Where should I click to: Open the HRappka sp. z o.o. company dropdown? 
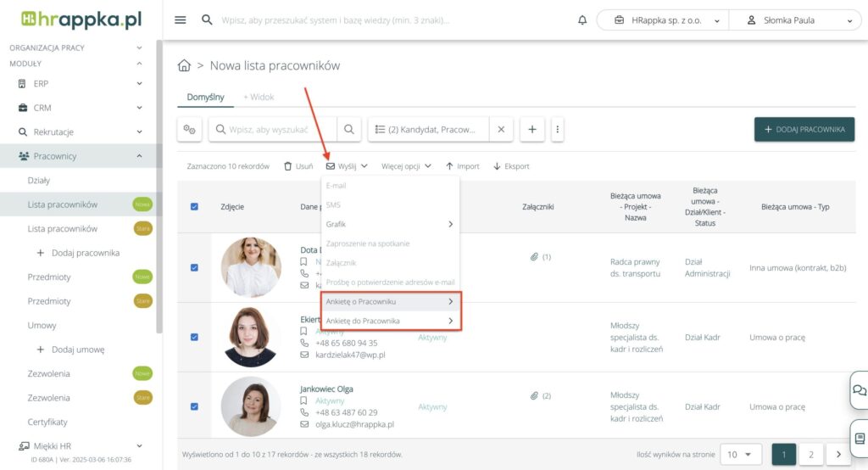pyautogui.click(x=661, y=20)
